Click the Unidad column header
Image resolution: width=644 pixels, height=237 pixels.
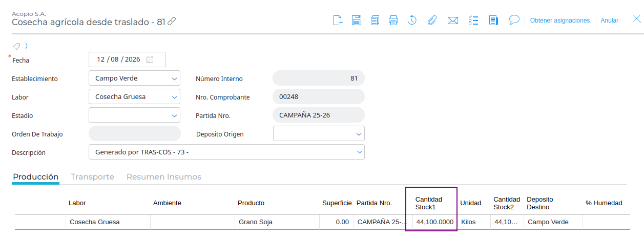coord(471,203)
